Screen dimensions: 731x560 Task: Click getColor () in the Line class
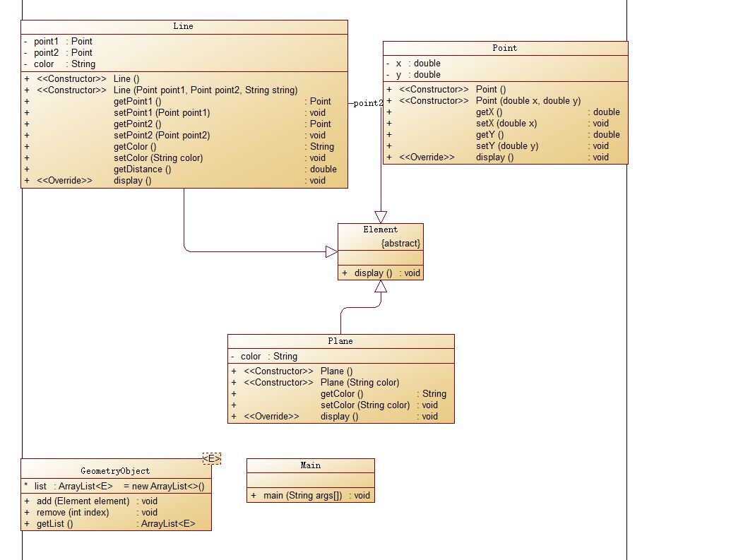[x=180, y=146]
